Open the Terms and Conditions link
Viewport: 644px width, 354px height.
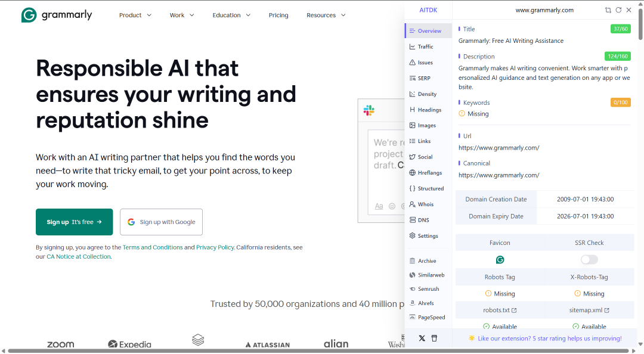pos(153,247)
